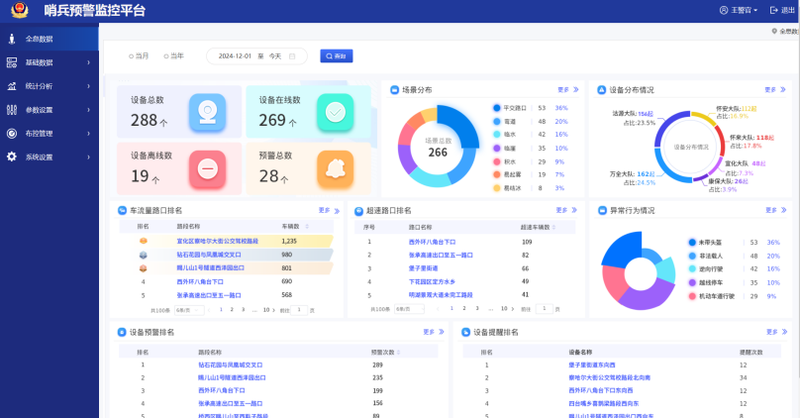Click the target icon beside 布控管理
The image size is (800, 418).
(x=12, y=133)
